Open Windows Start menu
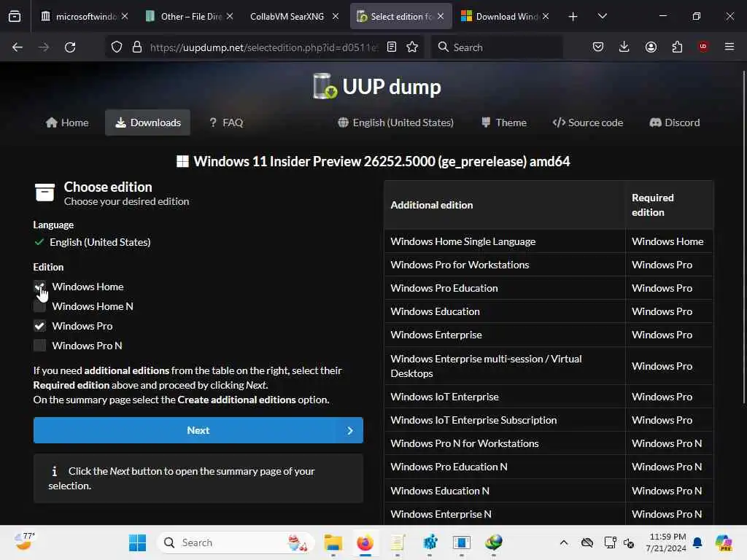The image size is (747, 560). click(x=138, y=542)
